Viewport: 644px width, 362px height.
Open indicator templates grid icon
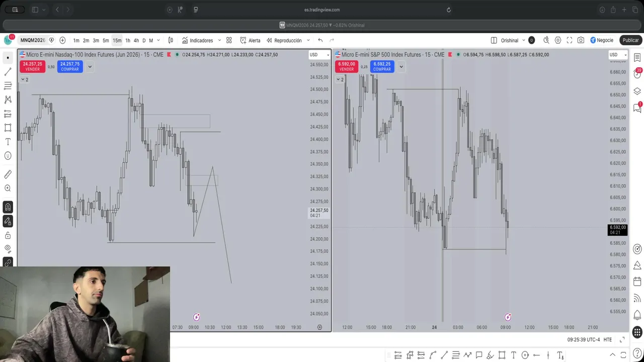[229, 40]
